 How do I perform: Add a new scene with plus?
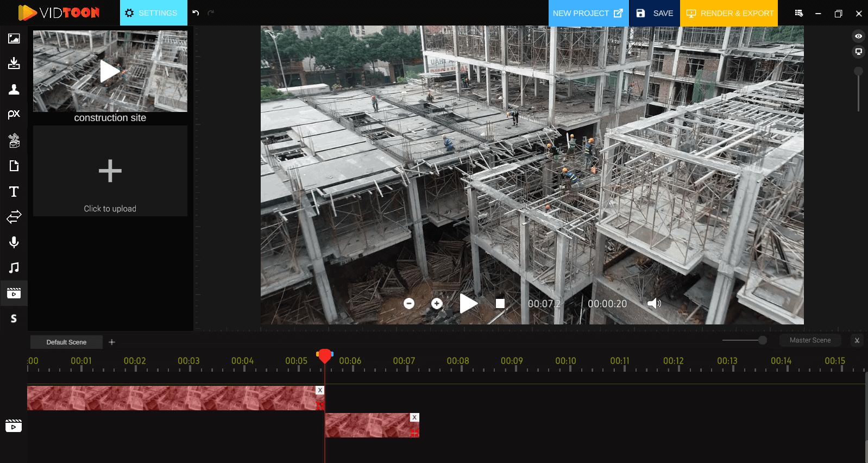112,342
